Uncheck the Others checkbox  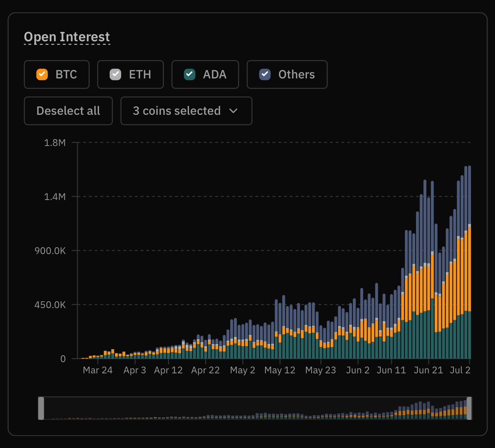point(265,74)
